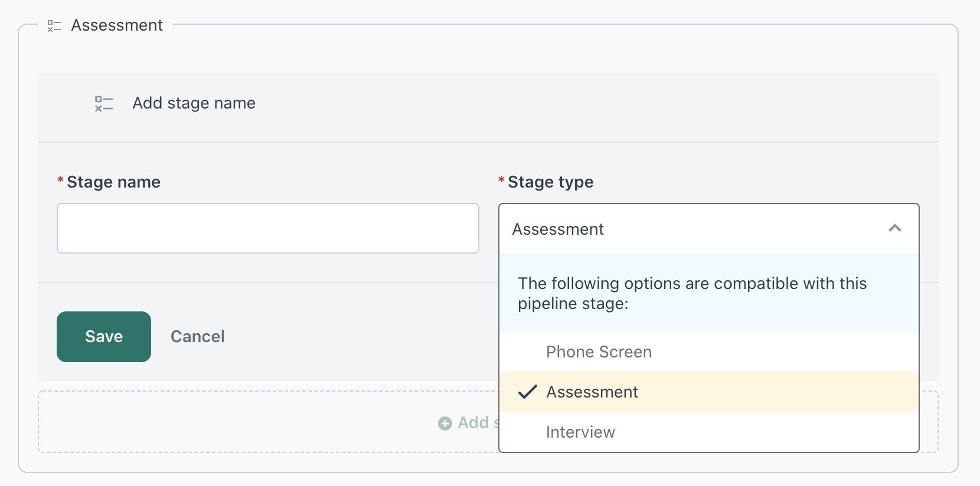Click the Add stage name header text
Screen dimensions: 980x486
194,103
